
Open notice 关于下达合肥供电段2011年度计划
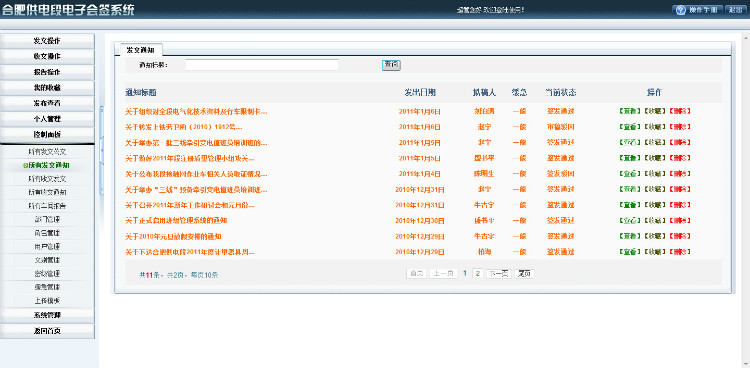coord(190,252)
